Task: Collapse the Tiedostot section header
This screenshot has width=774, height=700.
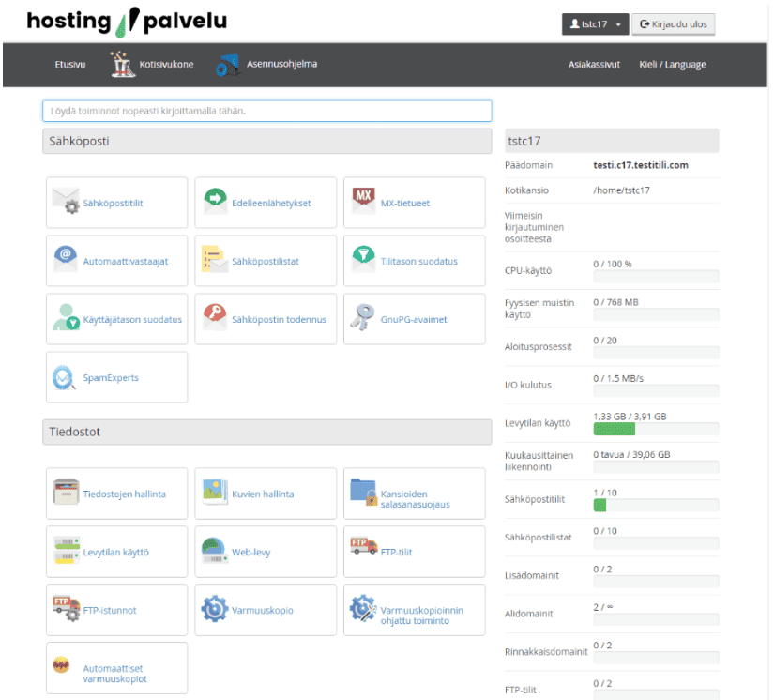Action: click(267, 432)
